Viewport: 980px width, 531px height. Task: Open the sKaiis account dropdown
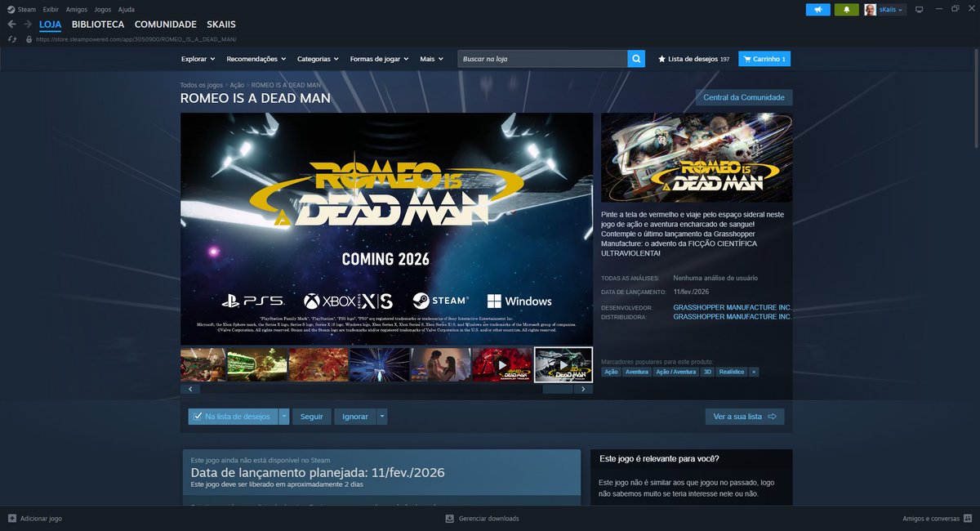point(891,10)
